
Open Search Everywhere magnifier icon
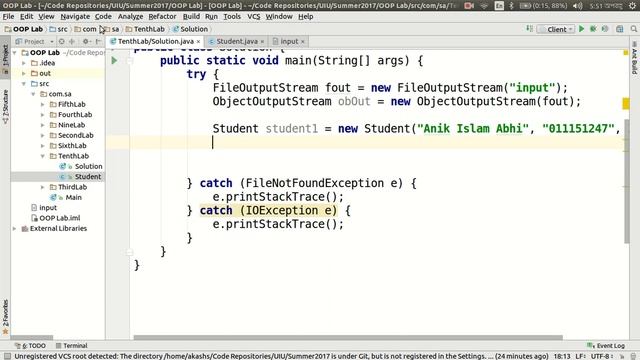click(633, 29)
